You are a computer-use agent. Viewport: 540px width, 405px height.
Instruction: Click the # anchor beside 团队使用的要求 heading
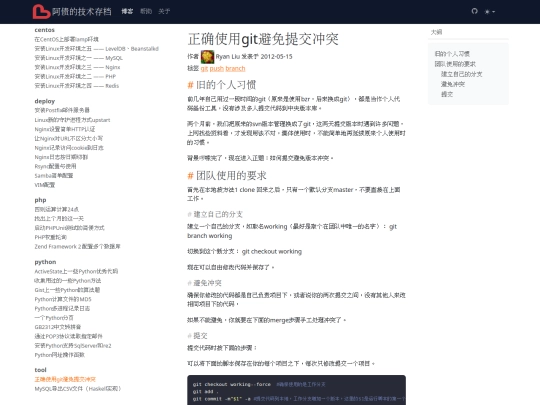[x=190, y=176]
